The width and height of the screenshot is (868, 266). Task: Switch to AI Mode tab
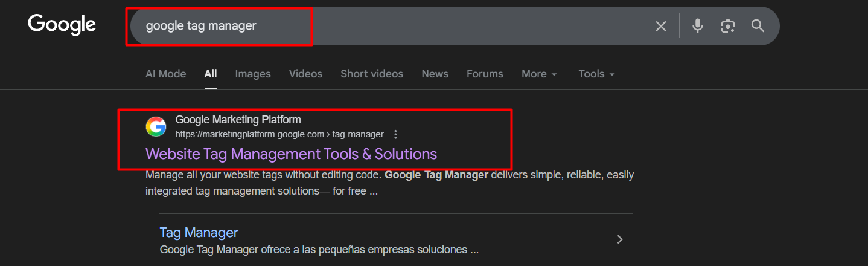pos(165,74)
